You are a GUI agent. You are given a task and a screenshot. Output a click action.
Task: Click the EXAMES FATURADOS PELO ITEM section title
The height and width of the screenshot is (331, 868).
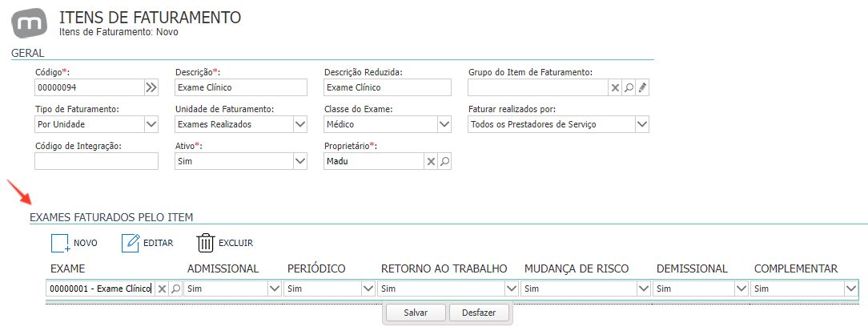111,217
